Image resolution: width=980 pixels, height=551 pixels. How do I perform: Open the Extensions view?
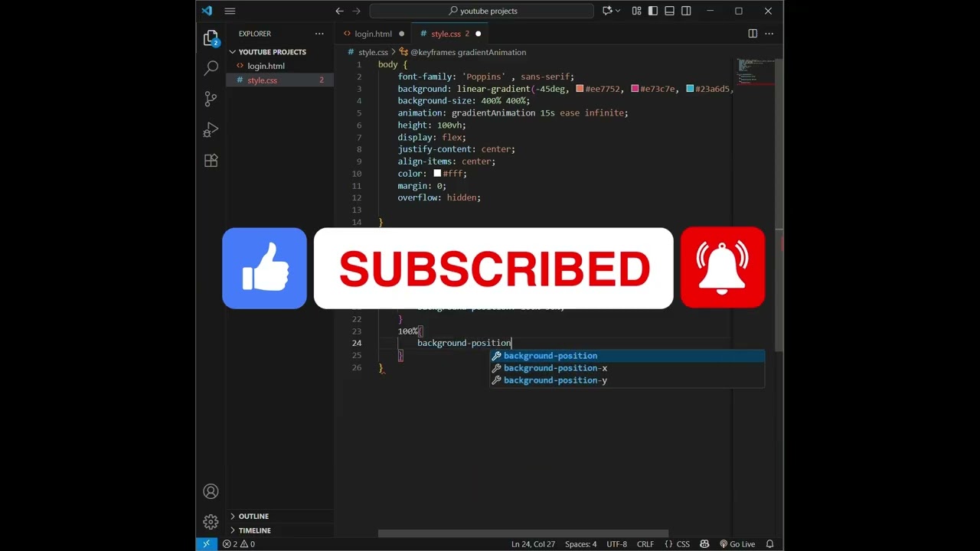click(x=211, y=161)
